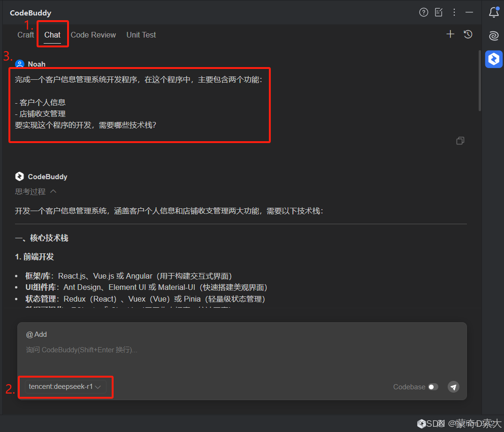Open chat history clock icon
The image size is (504, 432).
(x=468, y=34)
